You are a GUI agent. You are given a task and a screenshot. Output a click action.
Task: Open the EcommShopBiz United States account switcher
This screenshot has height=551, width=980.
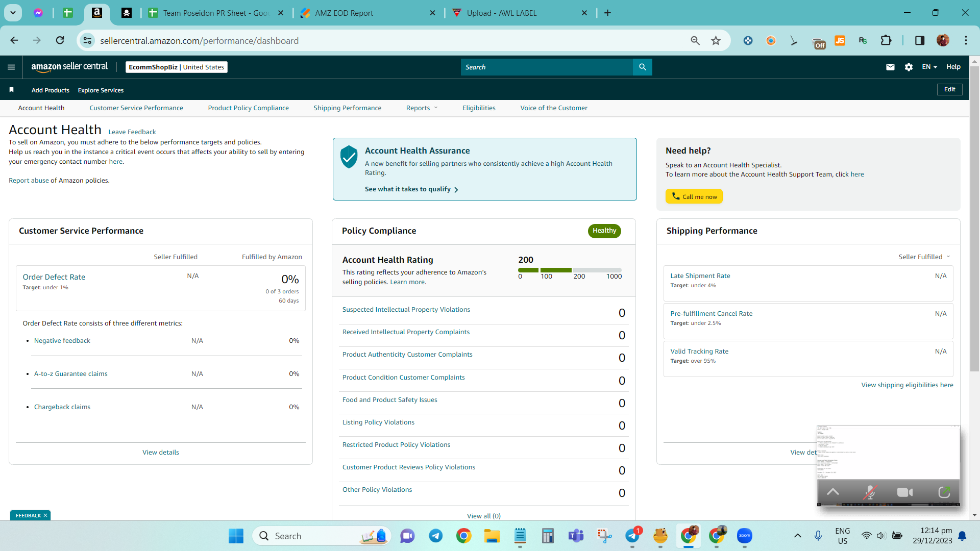(x=177, y=67)
